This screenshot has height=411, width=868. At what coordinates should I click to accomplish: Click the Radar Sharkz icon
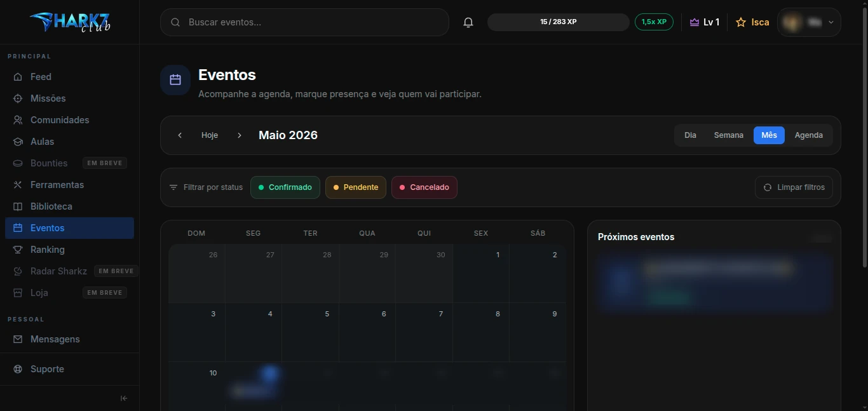click(x=18, y=271)
